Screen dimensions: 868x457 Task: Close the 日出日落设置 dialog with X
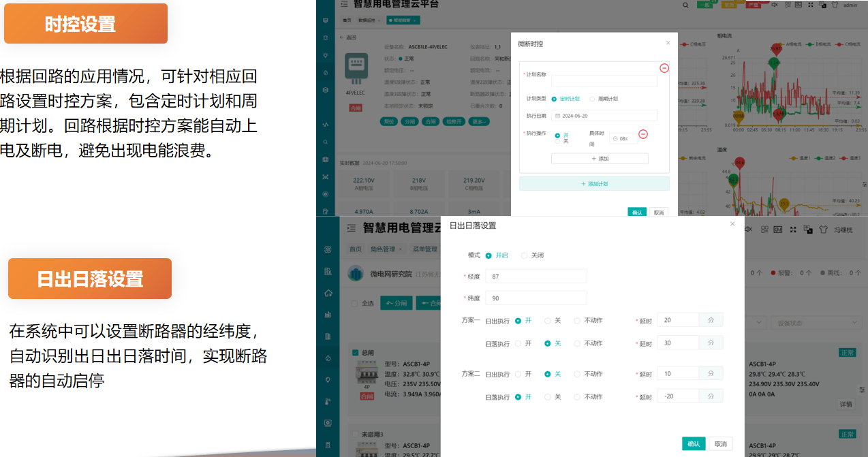(732, 224)
